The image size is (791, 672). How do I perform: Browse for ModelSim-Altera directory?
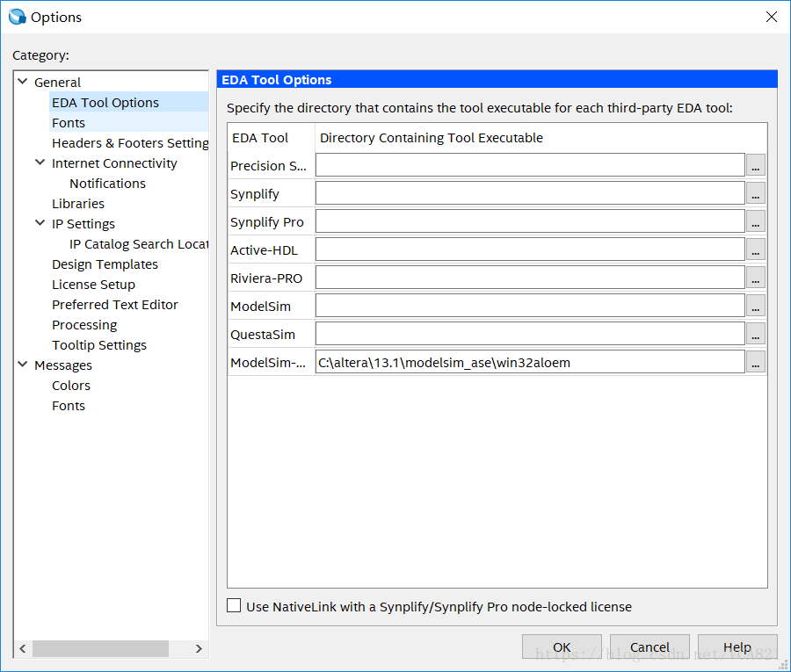pos(755,363)
